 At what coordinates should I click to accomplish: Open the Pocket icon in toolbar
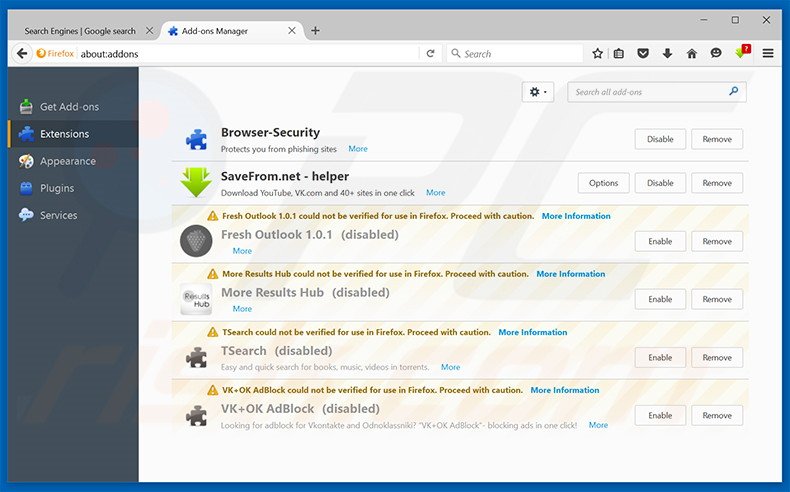[643, 53]
